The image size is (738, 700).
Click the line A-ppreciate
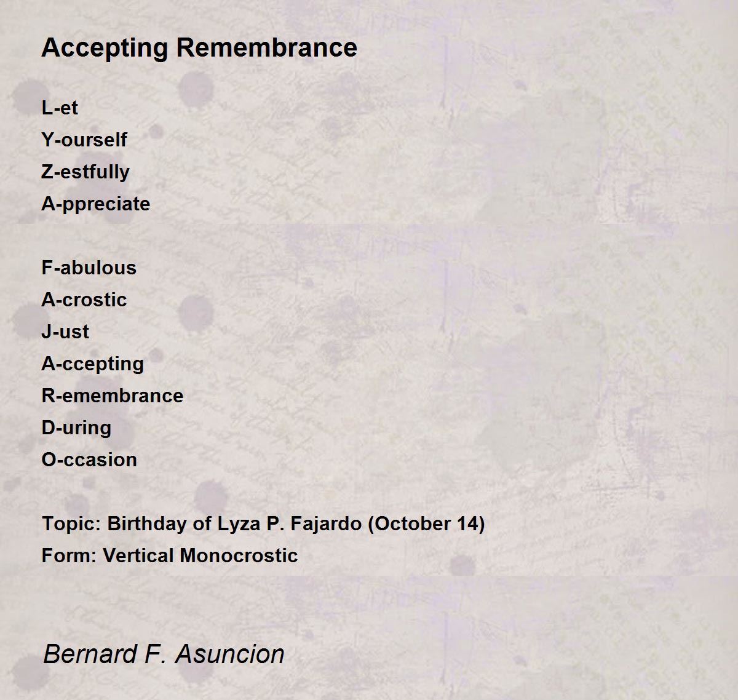coord(96,204)
